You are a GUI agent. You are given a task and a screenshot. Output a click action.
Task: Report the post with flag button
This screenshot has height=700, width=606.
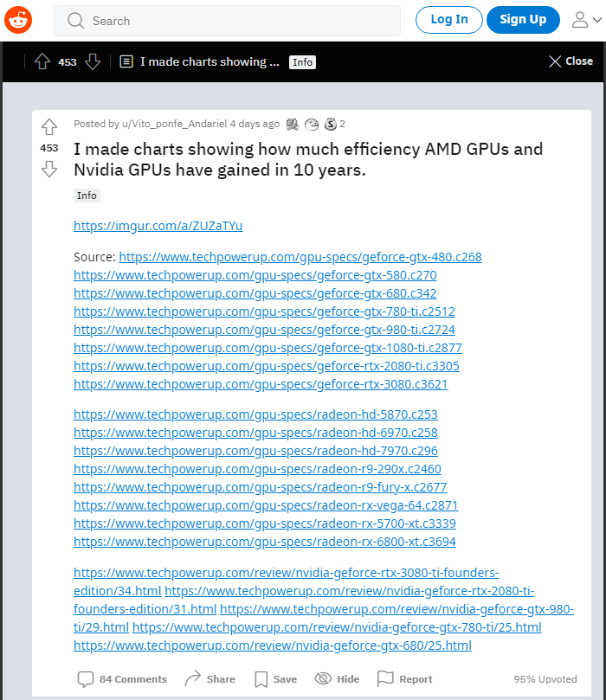(405, 679)
